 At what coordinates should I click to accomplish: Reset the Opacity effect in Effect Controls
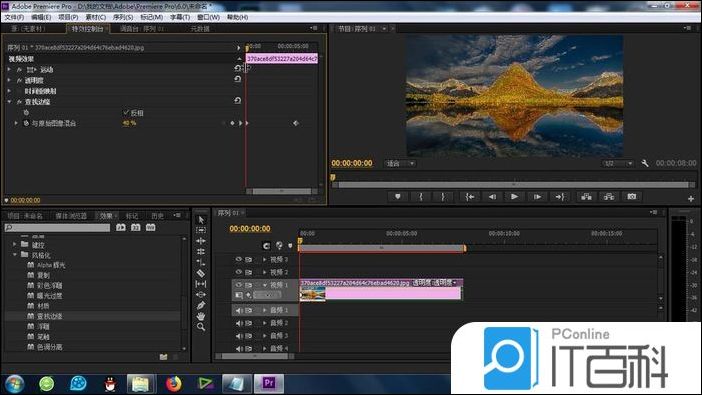(x=238, y=79)
